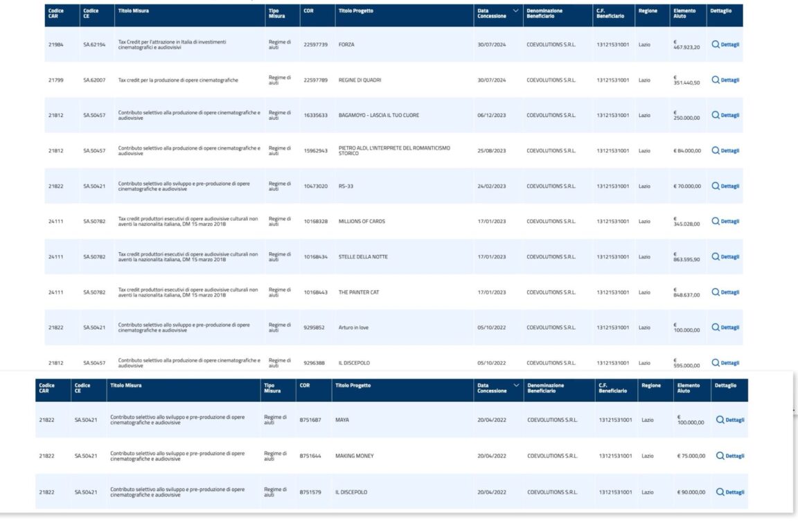Click the Codice CAR value 21984
This screenshot has width=798, height=532.
tap(56, 45)
